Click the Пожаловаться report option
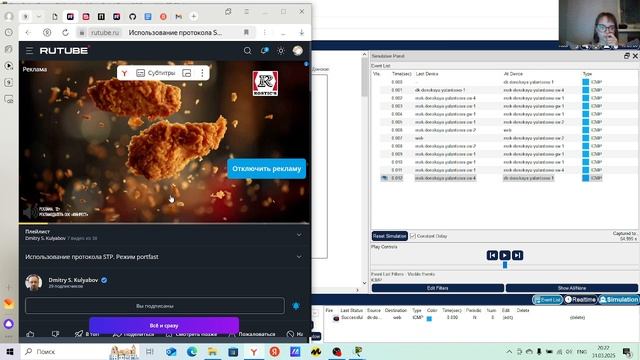Image resolution: width=640 pixels, height=360 pixels. click(252, 334)
